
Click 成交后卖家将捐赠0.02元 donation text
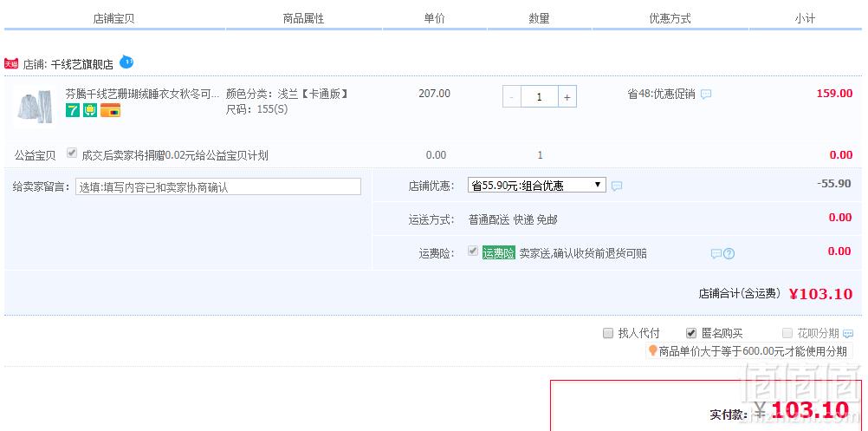[x=175, y=156]
